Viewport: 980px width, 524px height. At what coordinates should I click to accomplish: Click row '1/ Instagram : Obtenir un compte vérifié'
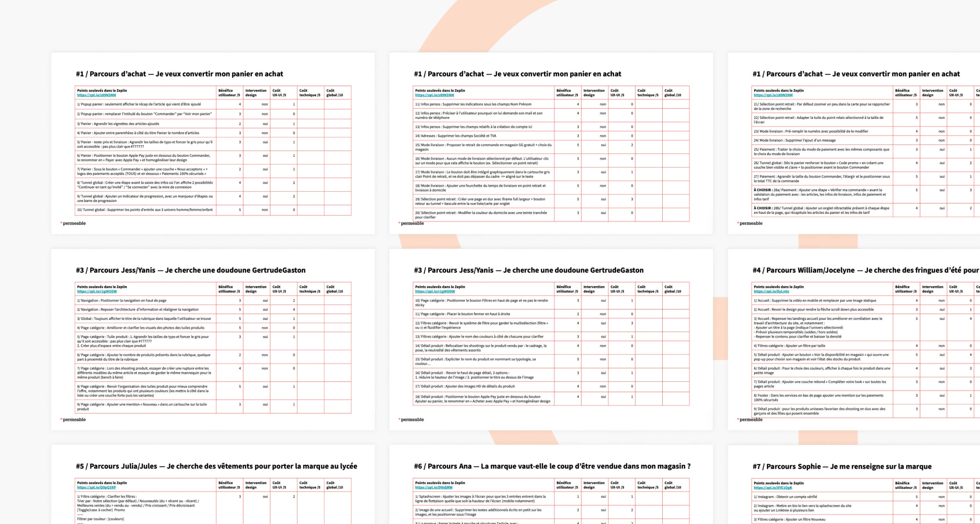click(866, 497)
